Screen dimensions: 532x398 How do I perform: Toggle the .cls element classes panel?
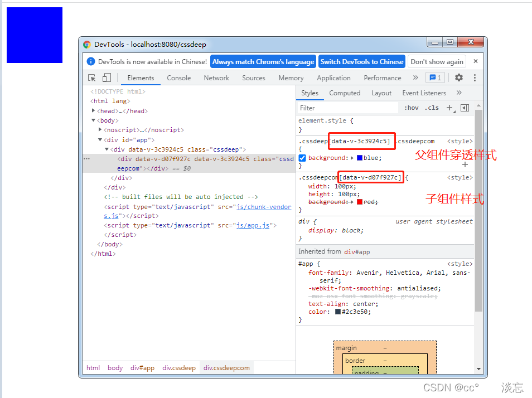click(432, 108)
